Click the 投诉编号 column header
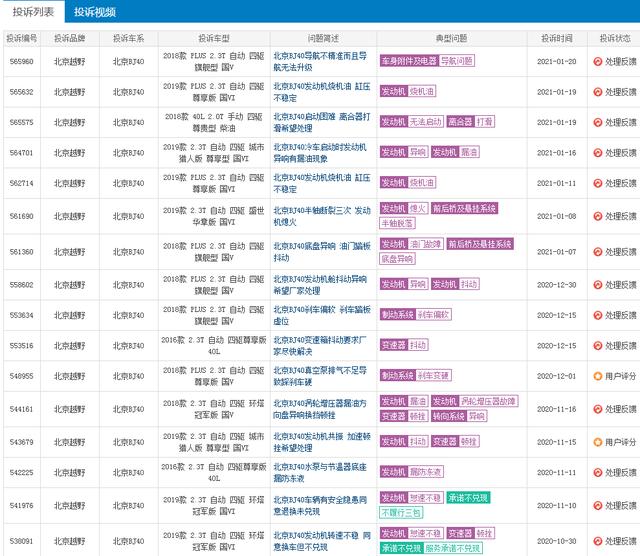Screen dimensions: 640x556 click(22, 38)
